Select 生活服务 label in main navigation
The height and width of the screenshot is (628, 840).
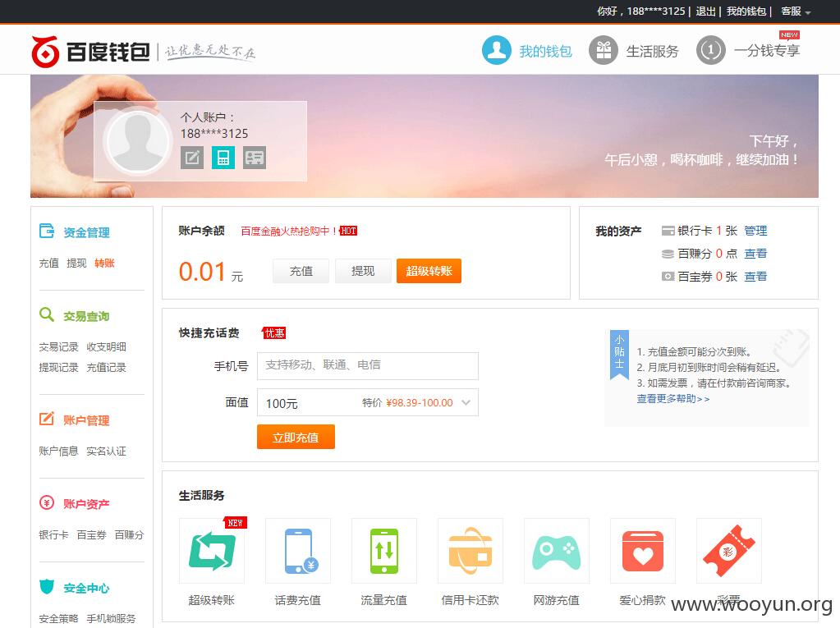652,52
